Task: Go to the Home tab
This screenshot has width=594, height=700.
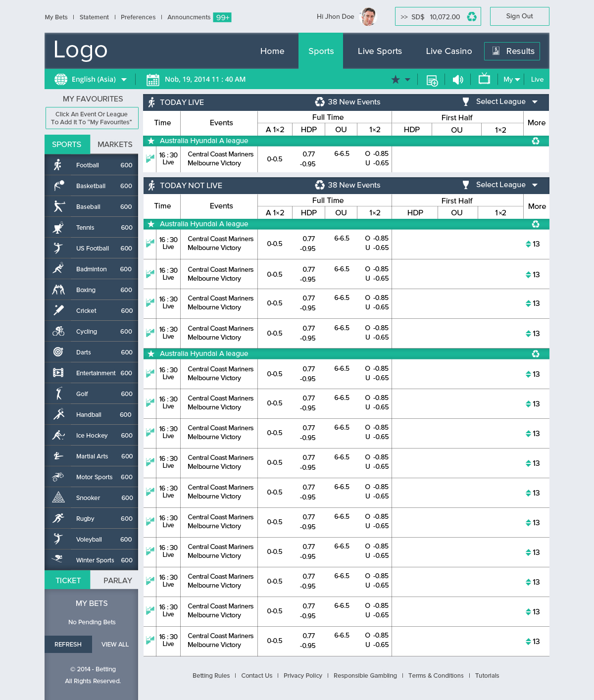Action: pos(272,51)
